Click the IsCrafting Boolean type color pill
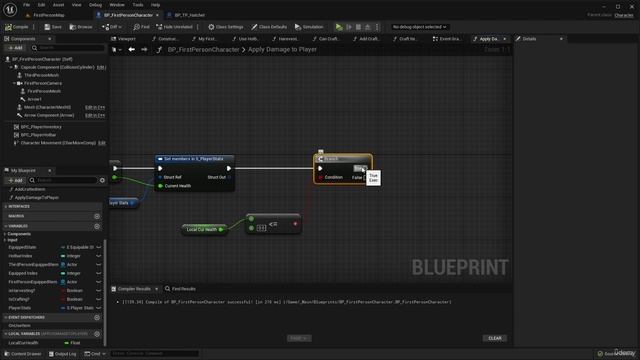Viewport: 640px width, 360px height. click(x=63, y=299)
